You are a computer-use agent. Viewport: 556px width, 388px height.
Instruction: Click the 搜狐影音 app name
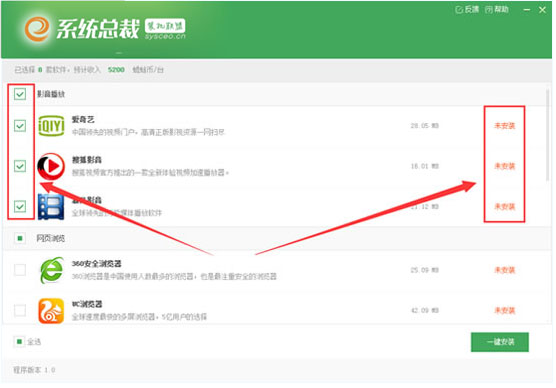[x=87, y=160]
